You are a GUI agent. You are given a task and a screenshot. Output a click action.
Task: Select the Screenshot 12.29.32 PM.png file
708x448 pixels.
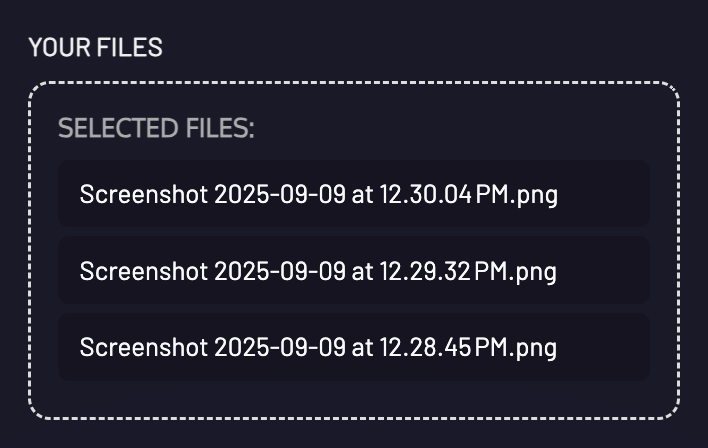tap(318, 271)
